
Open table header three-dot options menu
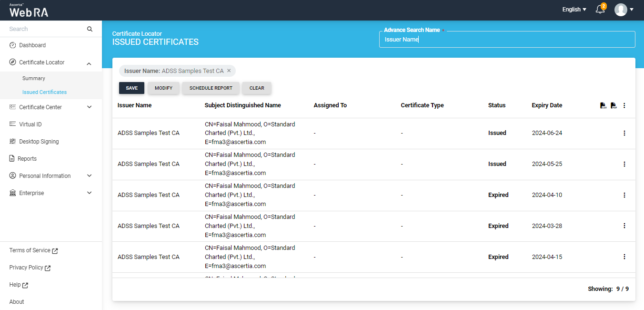pos(624,105)
